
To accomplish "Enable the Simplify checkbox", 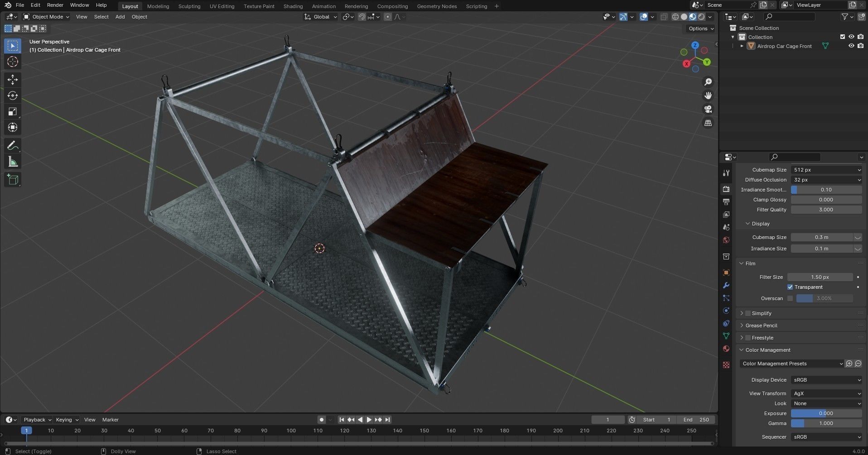I will pyautogui.click(x=748, y=313).
